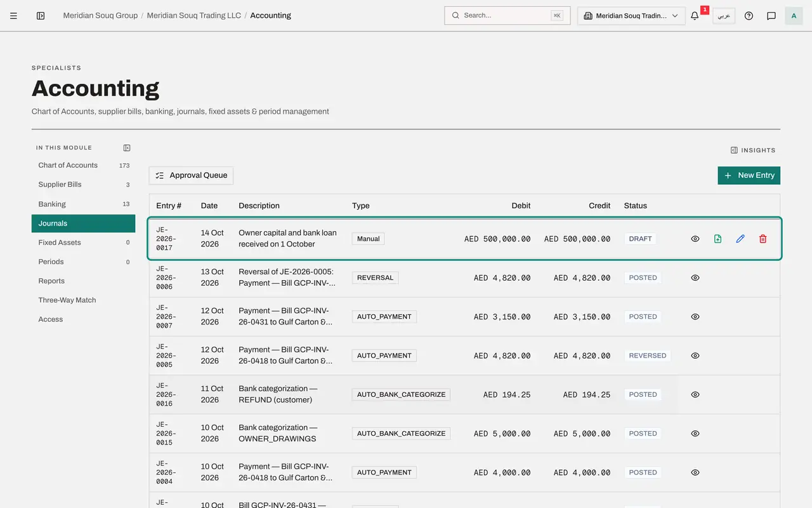Image resolution: width=812 pixels, height=508 pixels.
Task: Navigate to Meridian Souq Group breadcrumb
Action: click(x=100, y=16)
